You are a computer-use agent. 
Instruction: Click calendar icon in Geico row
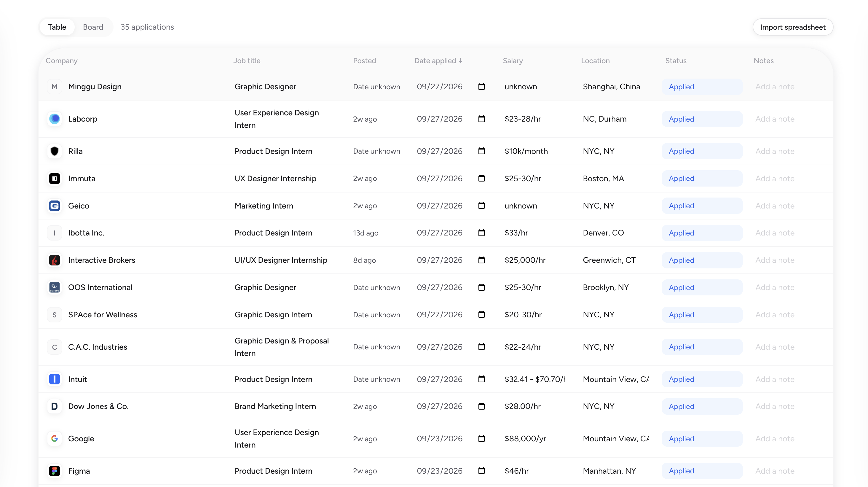pyautogui.click(x=481, y=206)
